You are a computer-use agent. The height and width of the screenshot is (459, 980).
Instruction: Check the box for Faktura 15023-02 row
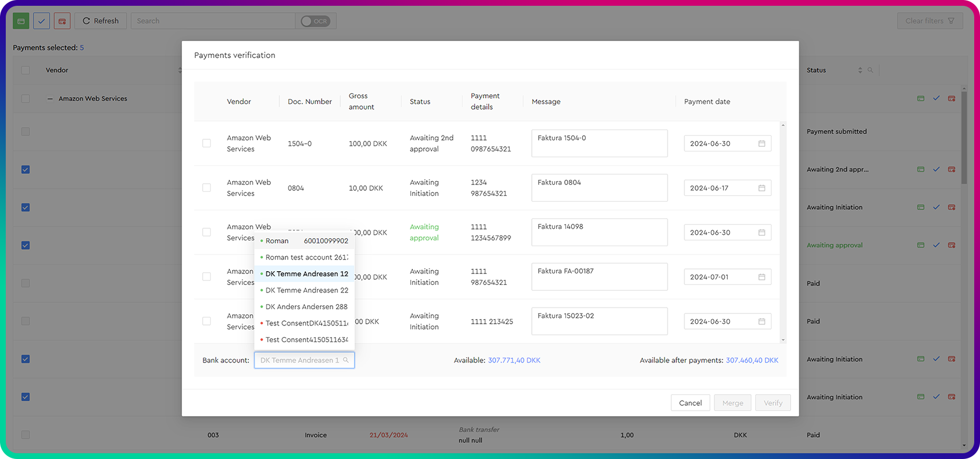click(206, 321)
